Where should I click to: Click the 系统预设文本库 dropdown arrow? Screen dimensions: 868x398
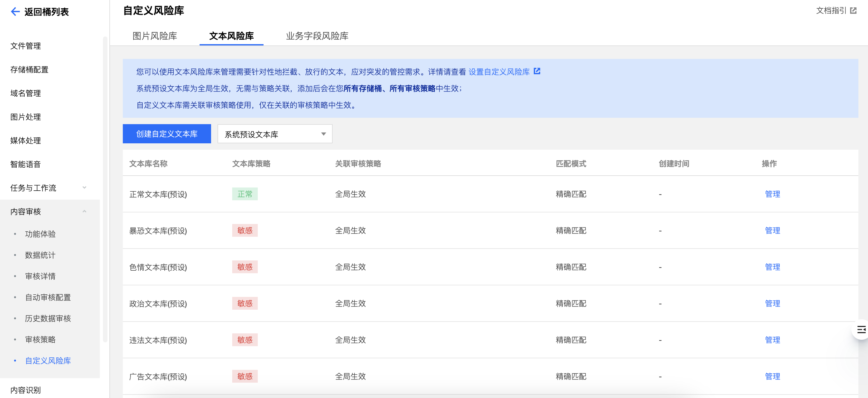(x=323, y=134)
